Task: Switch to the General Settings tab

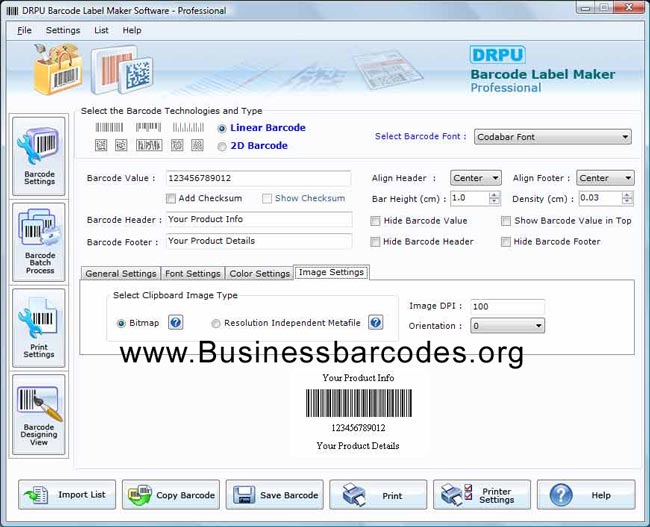Action: point(121,273)
